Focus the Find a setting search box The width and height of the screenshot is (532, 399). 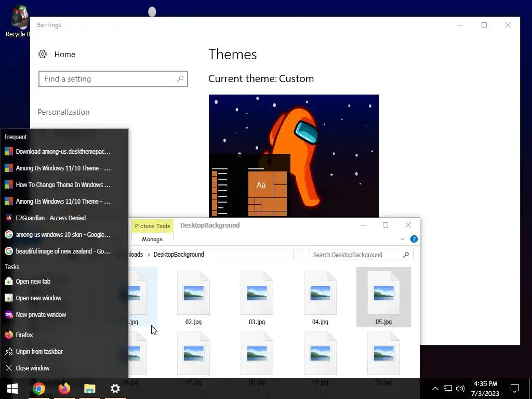pyautogui.click(x=113, y=79)
